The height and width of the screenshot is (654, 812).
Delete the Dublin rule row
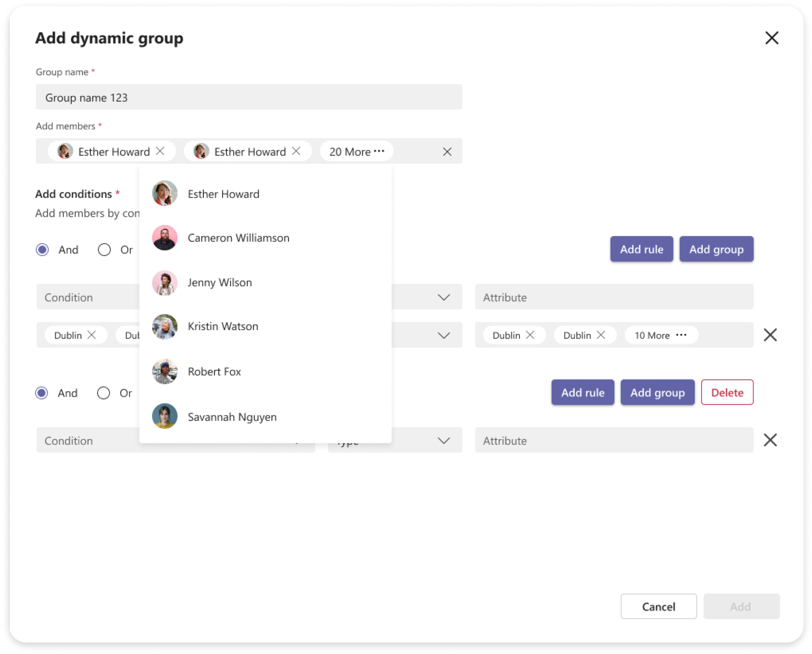770,335
